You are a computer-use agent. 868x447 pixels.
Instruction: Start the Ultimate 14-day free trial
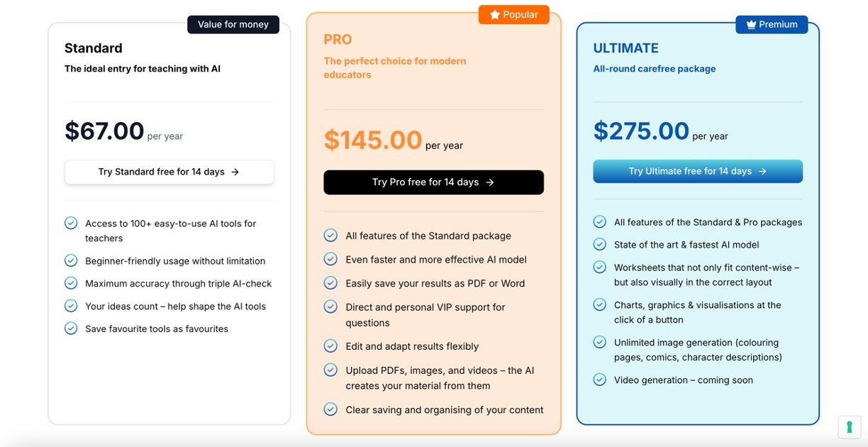coord(697,171)
